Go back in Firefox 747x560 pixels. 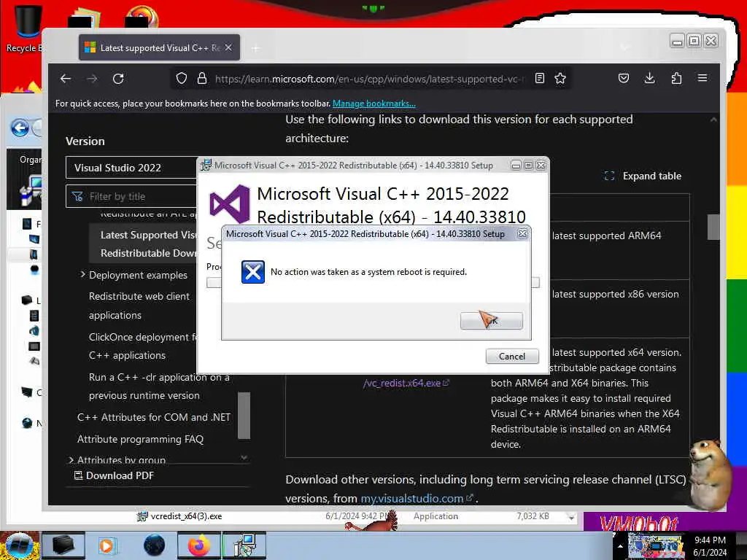click(x=66, y=79)
